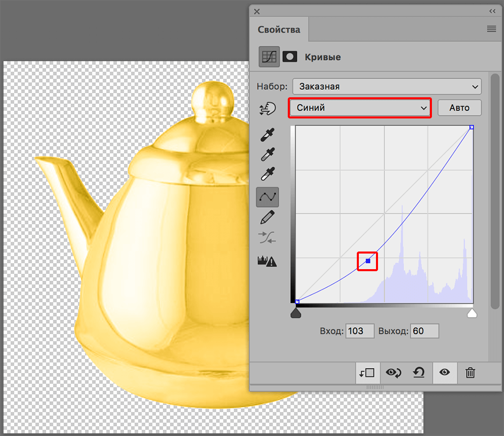Switch to the Свойства tab
The width and height of the screenshot is (504, 436).
coord(279,30)
